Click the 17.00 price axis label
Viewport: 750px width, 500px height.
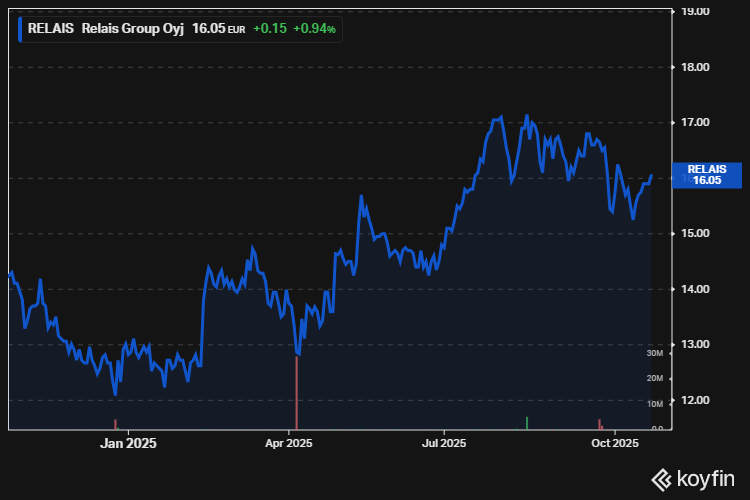click(x=695, y=122)
